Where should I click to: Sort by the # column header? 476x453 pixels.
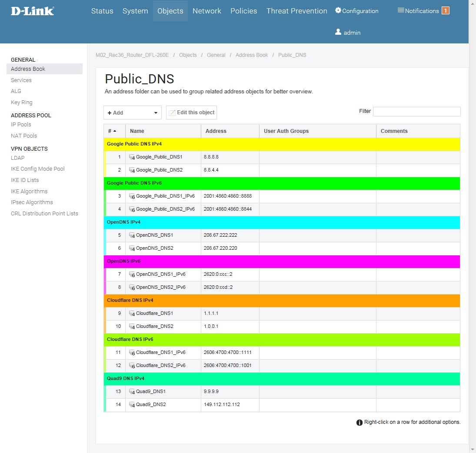(112, 131)
